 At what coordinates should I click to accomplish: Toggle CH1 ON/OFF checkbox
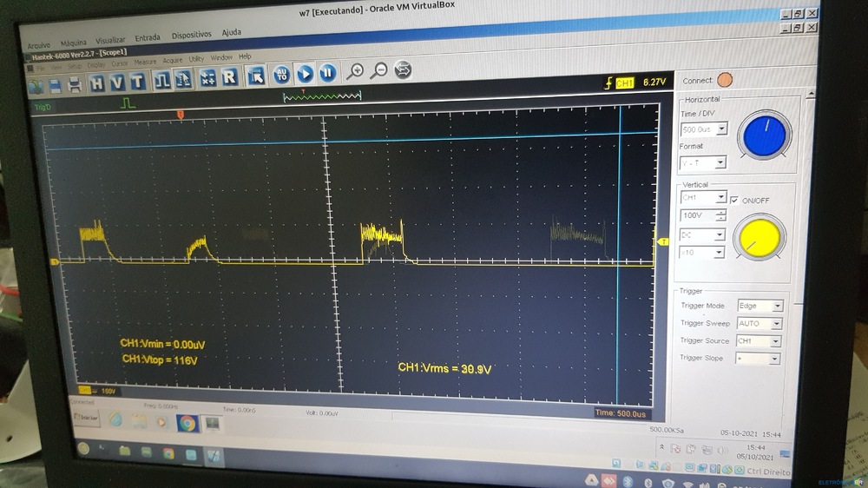pos(734,200)
